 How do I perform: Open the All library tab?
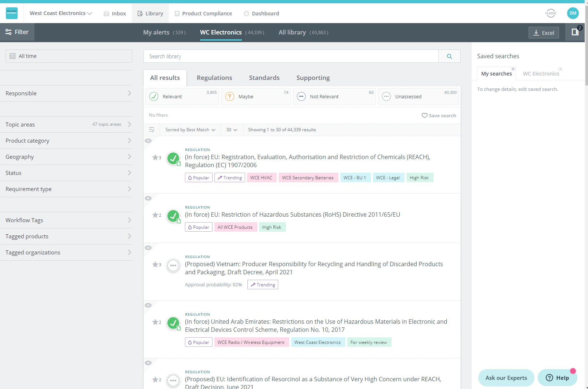pos(303,32)
